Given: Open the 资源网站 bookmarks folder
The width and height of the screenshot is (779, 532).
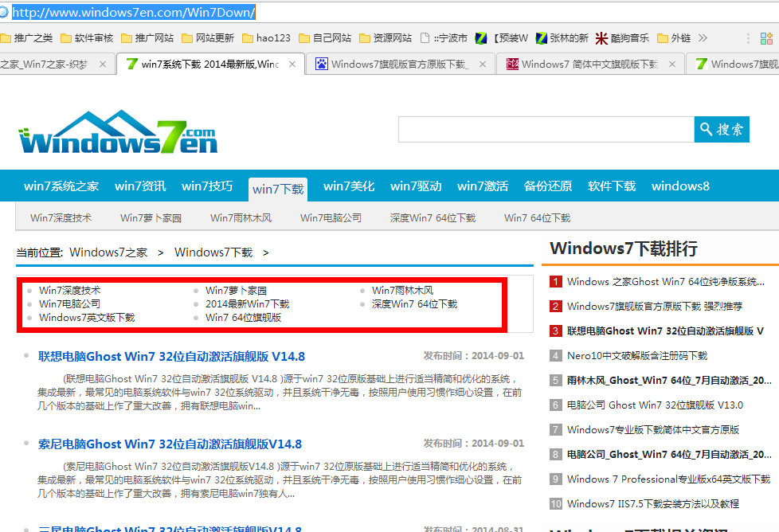Looking at the screenshot, I should 393,37.
